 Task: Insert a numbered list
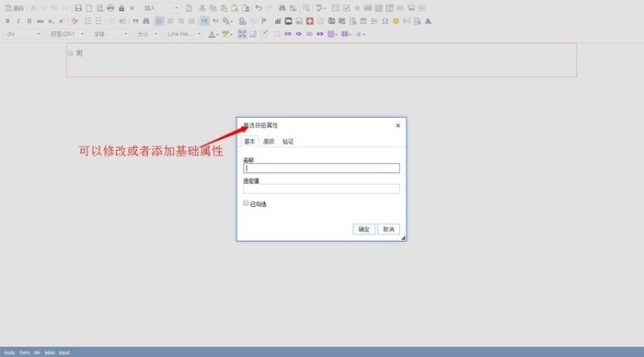88,21
